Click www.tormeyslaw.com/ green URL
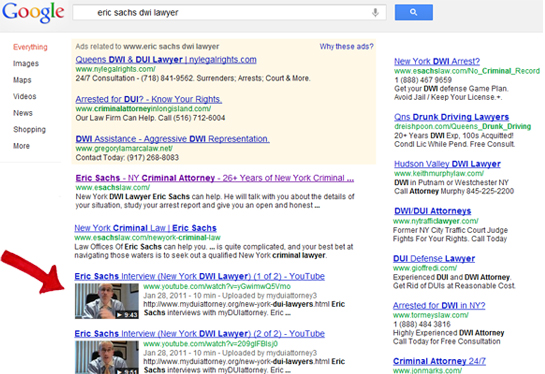The image size is (545, 374). click(431, 315)
